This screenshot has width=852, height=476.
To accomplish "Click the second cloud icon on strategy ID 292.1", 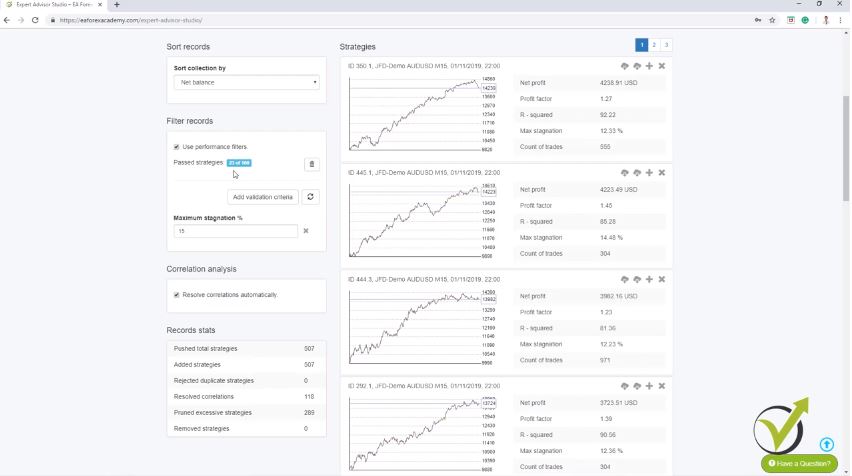I will (x=636, y=386).
